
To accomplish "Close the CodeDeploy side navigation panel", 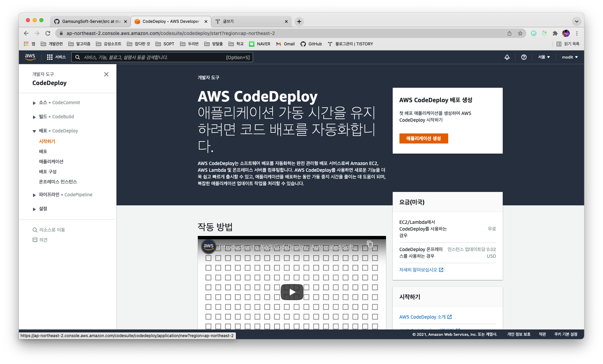I will coord(106,74).
